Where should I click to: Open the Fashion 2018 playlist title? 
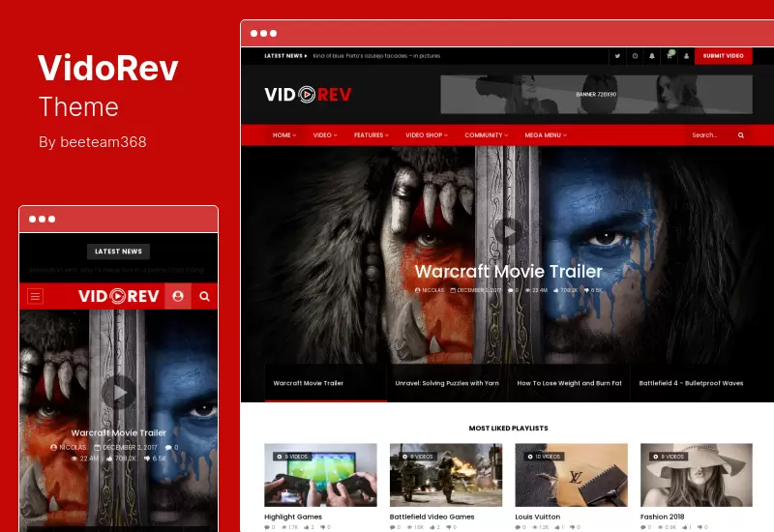pyautogui.click(x=663, y=517)
